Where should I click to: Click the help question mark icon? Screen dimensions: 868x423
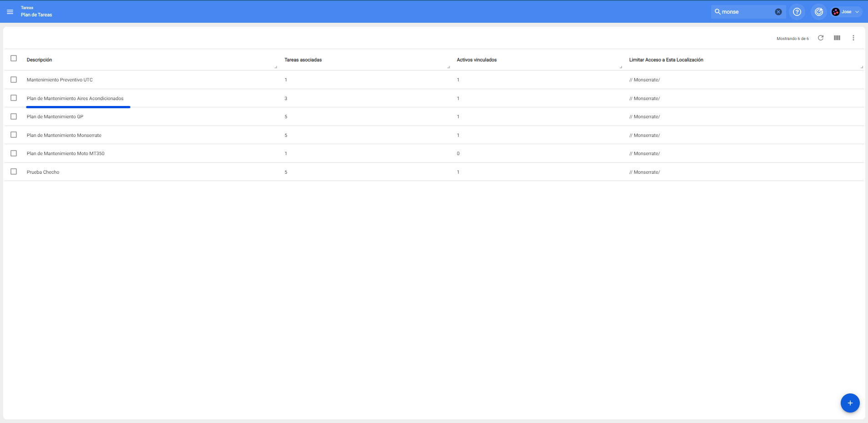(797, 12)
